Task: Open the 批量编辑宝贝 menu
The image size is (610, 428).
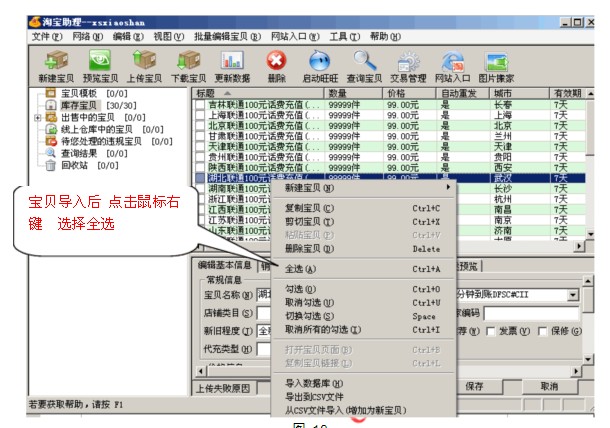Action: tap(228, 37)
